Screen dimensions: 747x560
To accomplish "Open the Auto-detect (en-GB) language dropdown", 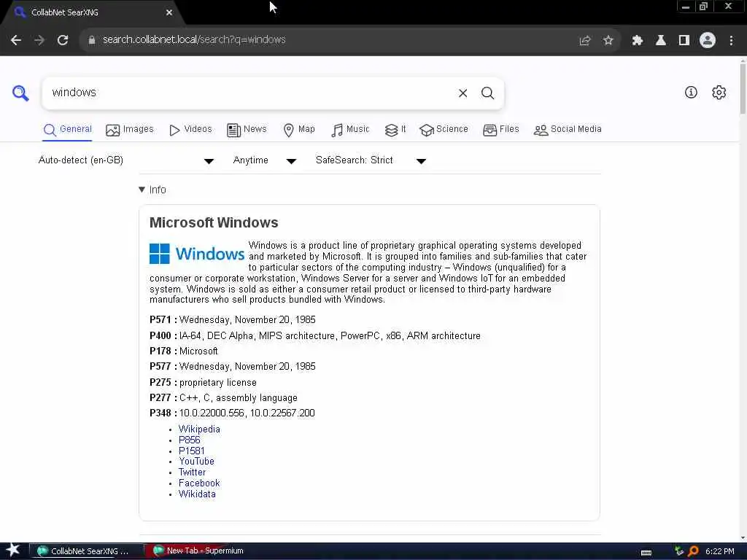I will tap(126, 160).
